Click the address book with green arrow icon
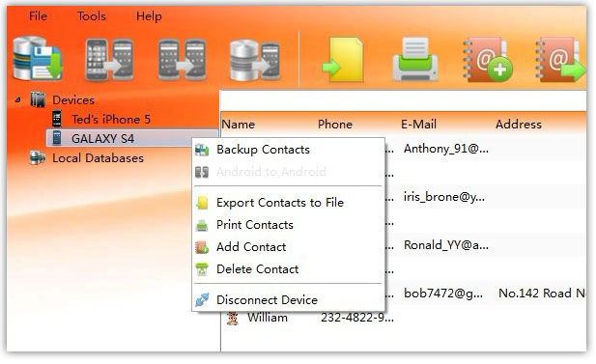Viewport: 596px width, 364px height. point(560,60)
